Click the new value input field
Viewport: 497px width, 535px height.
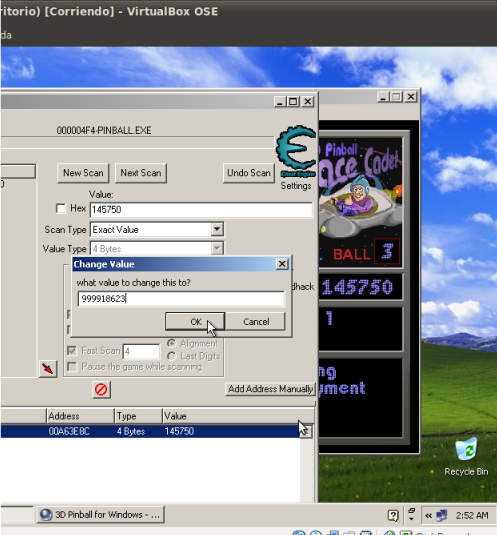181,299
